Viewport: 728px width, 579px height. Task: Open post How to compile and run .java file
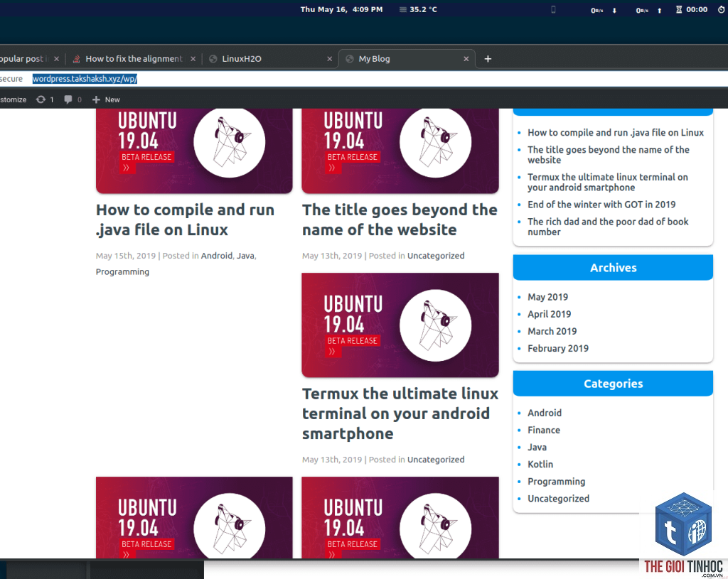[185, 220]
